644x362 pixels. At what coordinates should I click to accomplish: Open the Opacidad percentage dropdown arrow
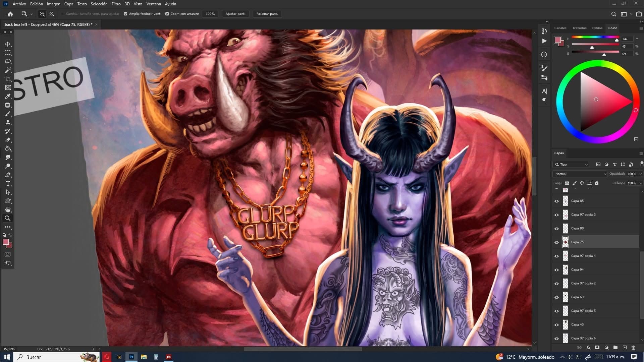pyautogui.click(x=640, y=174)
